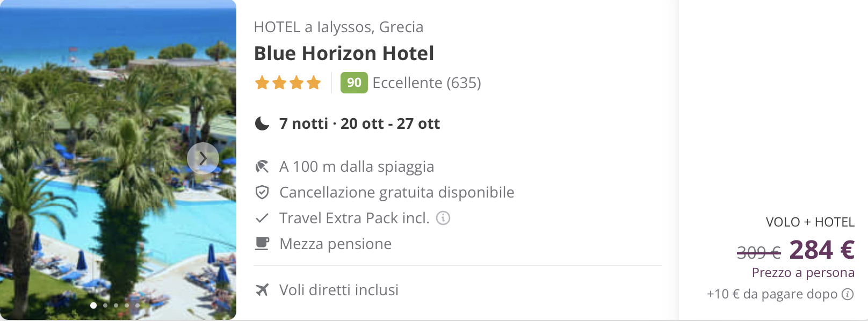The image size is (868, 321).
Task: Jump to the second carousel photo dot
Action: 105,305
